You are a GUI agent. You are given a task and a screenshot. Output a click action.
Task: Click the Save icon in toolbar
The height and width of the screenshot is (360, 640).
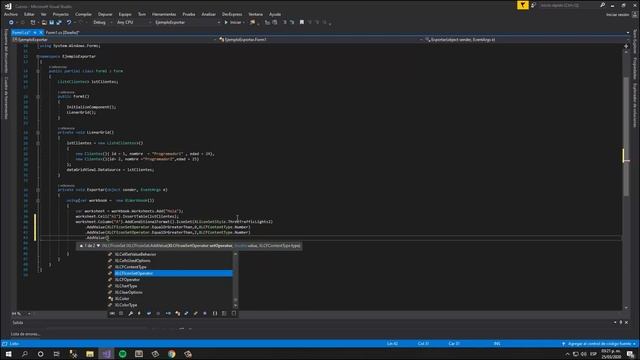[51, 22]
